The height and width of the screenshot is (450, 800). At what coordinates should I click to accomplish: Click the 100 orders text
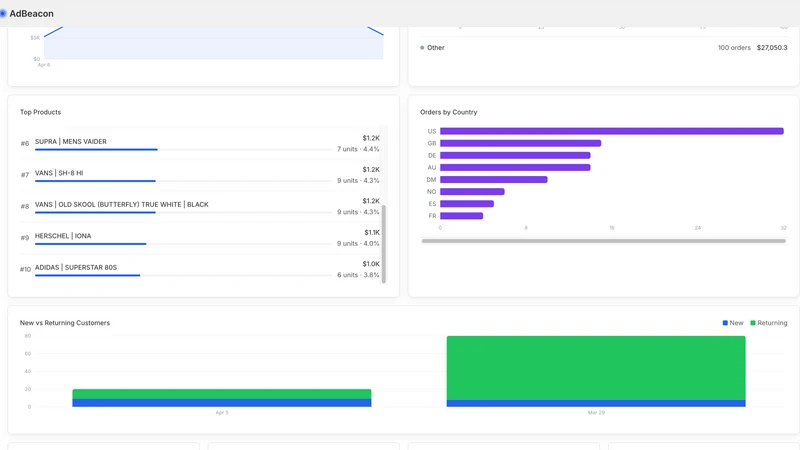[x=734, y=47]
